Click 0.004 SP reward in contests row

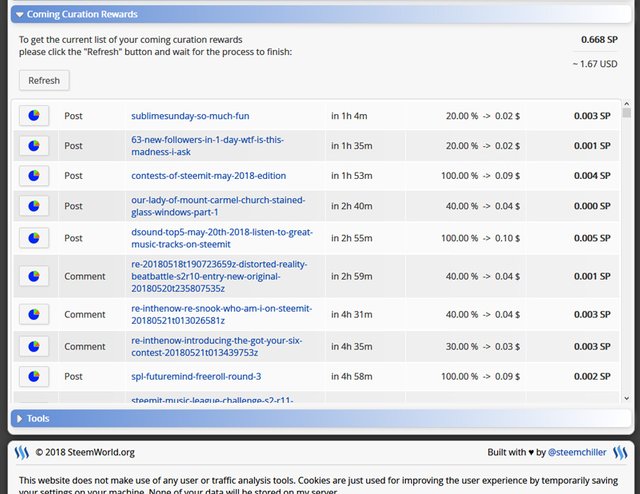[592, 176]
